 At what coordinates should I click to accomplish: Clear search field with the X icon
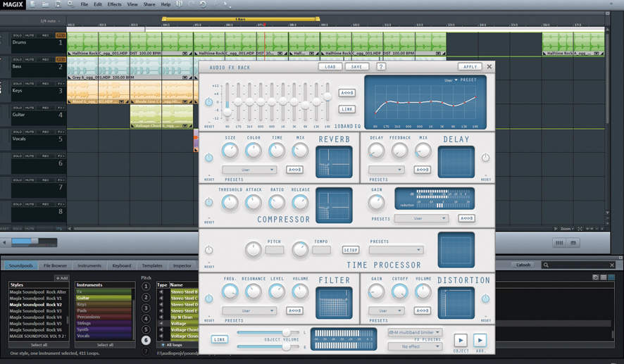[x=612, y=265]
